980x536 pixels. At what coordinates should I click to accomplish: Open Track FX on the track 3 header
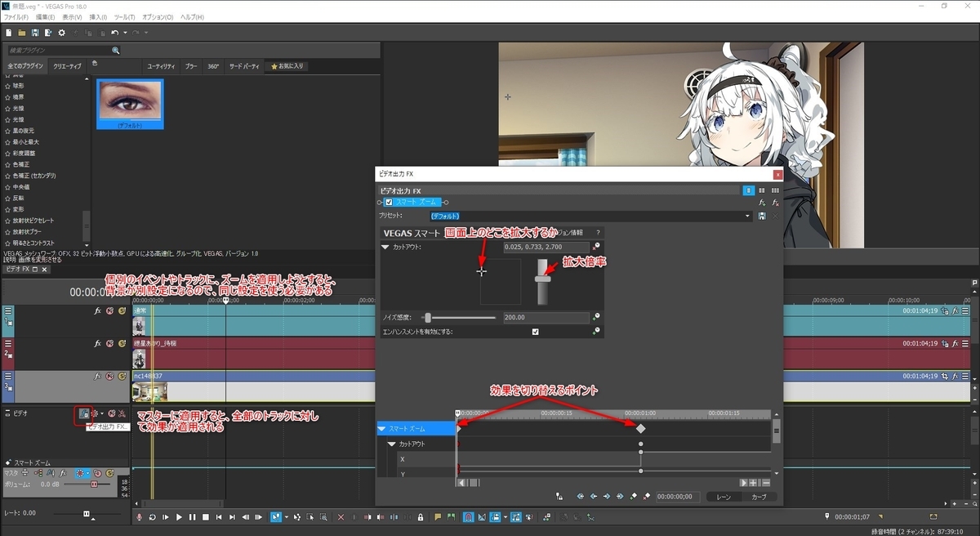98,377
